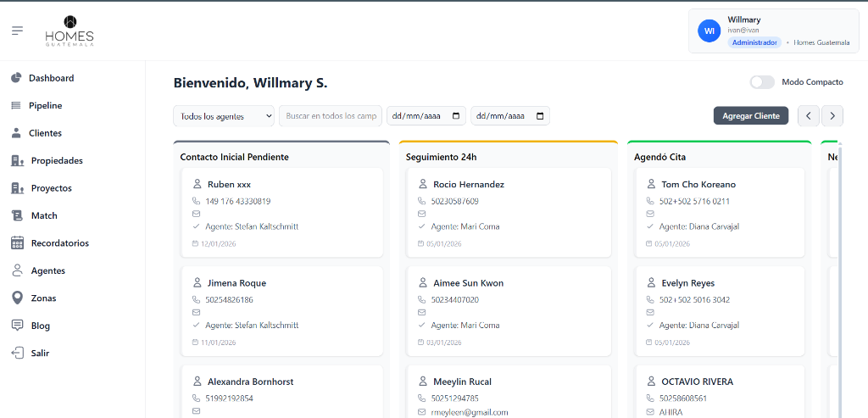
Task: Click the Blog chat bubble icon
Action: [17, 326]
